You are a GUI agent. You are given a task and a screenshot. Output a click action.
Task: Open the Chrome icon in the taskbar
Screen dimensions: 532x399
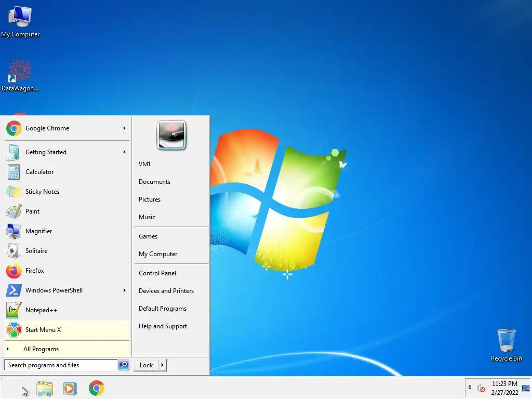(96, 388)
